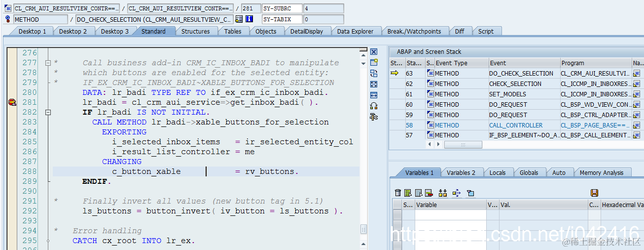Click the breakpoint marker at line 281

(x=12, y=102)
